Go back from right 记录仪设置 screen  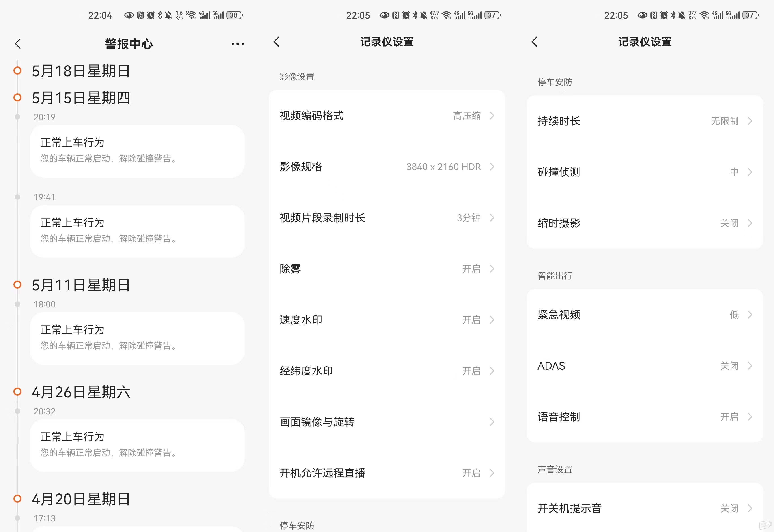coord(534,42)
